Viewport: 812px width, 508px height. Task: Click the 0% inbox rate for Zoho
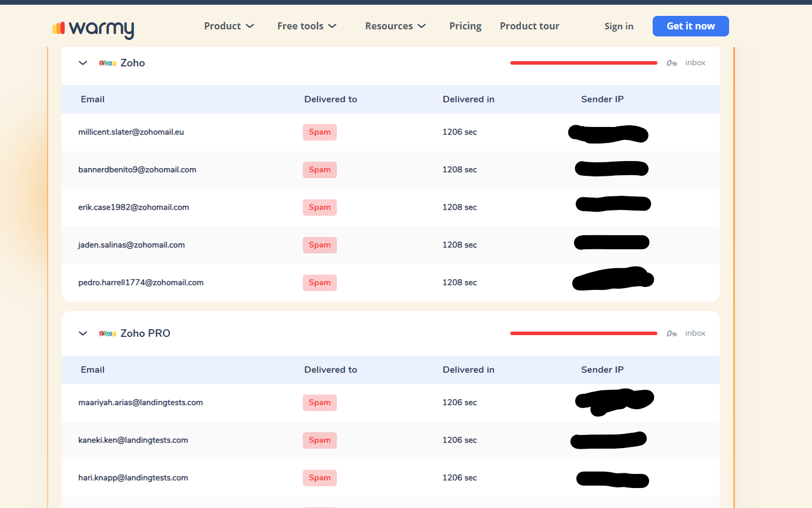(671, 63)
